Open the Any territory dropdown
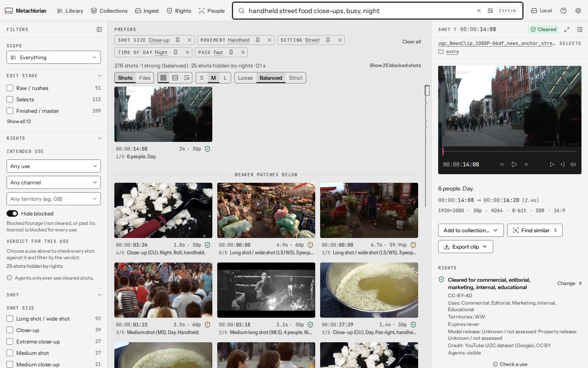The height and width of the screenshot is (368, 588). coord(53,199)
